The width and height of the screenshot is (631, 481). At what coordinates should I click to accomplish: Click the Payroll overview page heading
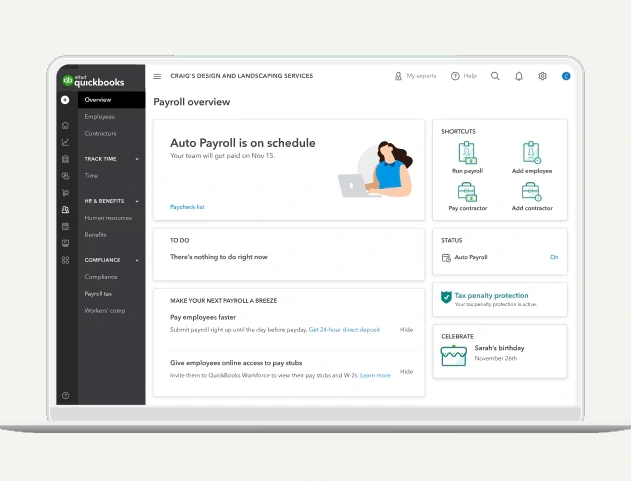192,102
